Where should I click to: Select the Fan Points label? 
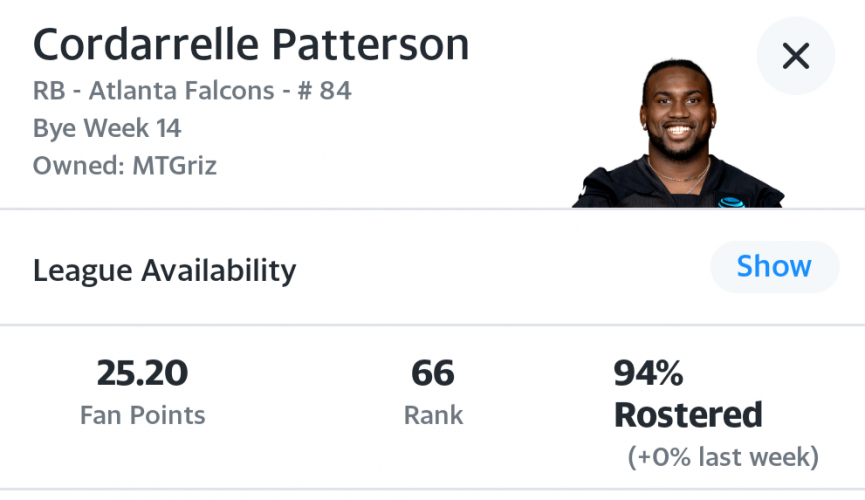click(x=142, y=415)
